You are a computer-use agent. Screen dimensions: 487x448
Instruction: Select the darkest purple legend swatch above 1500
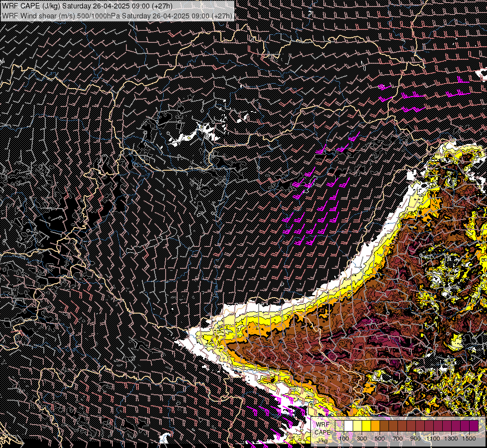tap(474, 426)
